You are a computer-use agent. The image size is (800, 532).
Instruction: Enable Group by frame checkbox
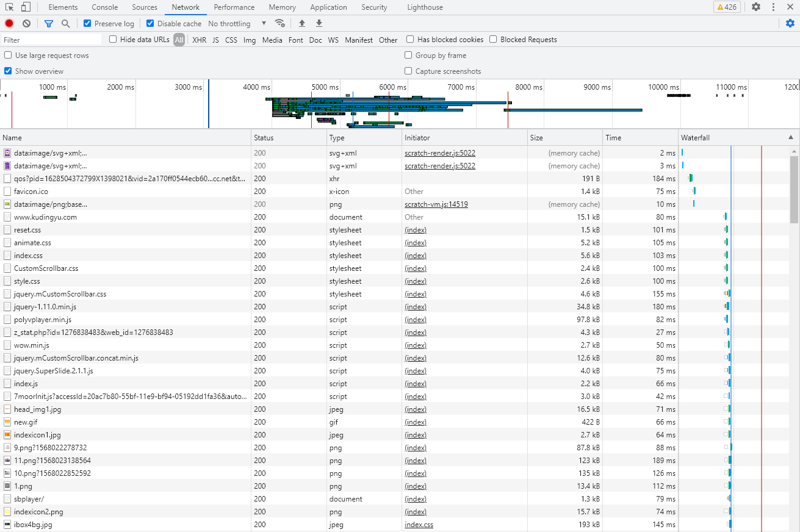click(x=408, y=55)
